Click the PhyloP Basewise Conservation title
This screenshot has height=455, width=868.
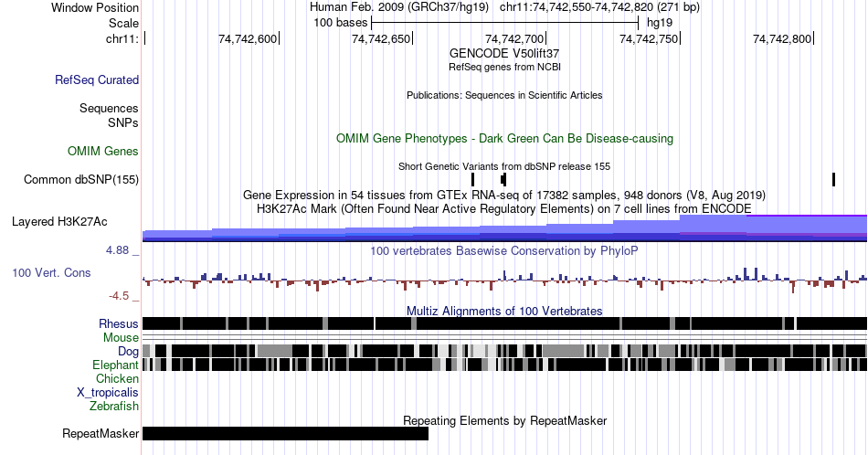[504, 250]
